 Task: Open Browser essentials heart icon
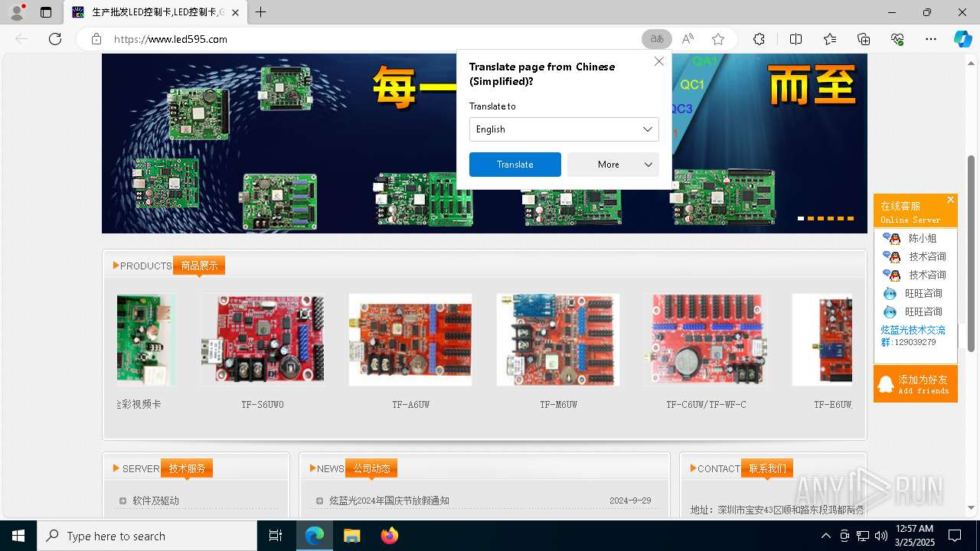[897, 39]
